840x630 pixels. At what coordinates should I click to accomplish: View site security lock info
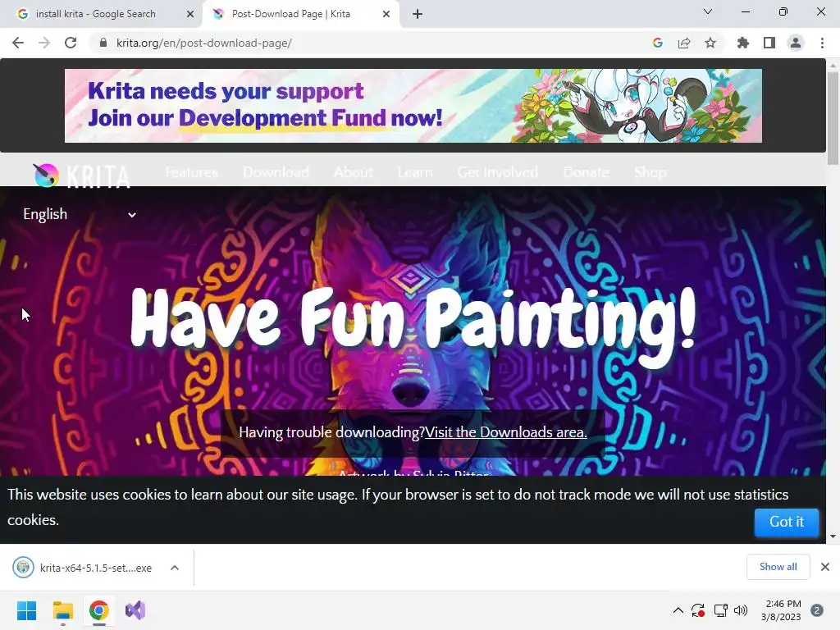(x=103, y=43)
